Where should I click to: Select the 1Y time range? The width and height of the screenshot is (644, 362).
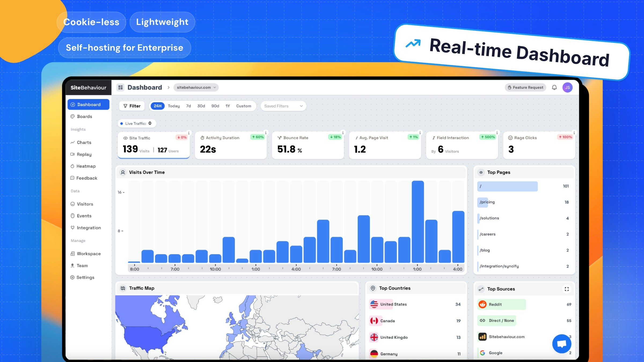click(228, 106)
